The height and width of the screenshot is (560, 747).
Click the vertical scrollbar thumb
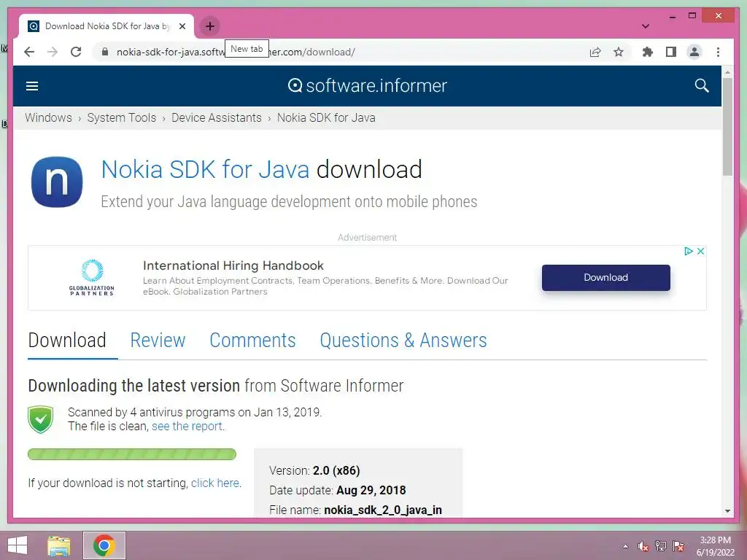pos(727,127)
